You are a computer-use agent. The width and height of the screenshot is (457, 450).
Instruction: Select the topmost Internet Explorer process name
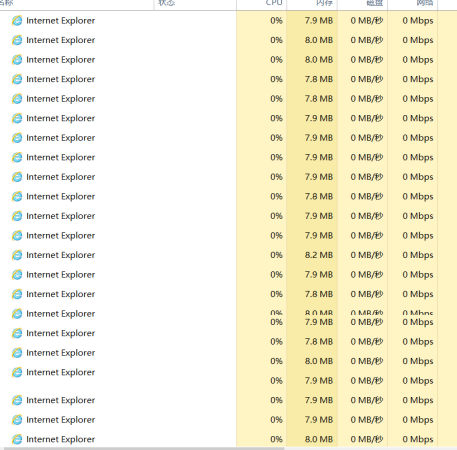click(61, 21)
